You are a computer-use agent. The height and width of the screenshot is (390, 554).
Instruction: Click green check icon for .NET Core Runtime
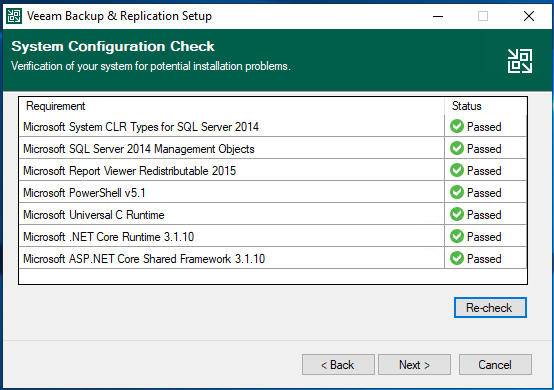457,236
